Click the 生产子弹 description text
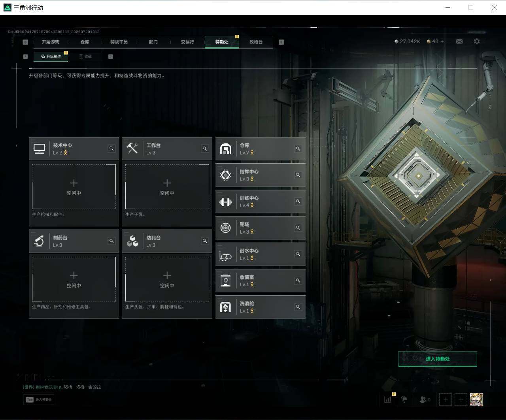This screenshot has height=420, width=506. point(136,215)
